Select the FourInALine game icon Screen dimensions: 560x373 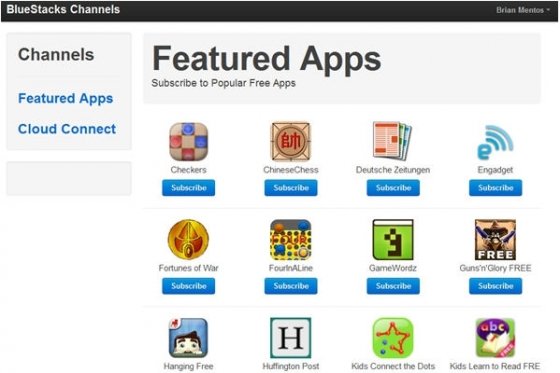point(291,240)
